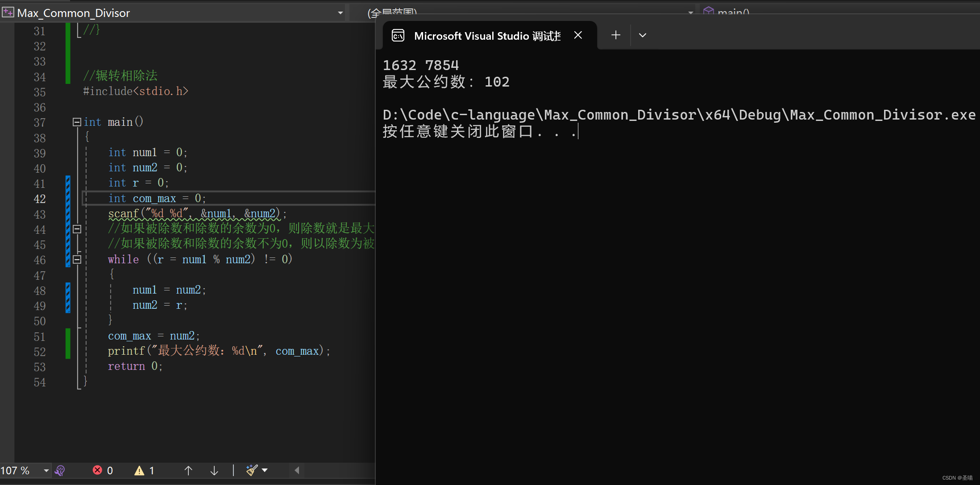This screenshot has width=980, height=485.
Task: Show the 1 warning indicator
Action: 145,470
